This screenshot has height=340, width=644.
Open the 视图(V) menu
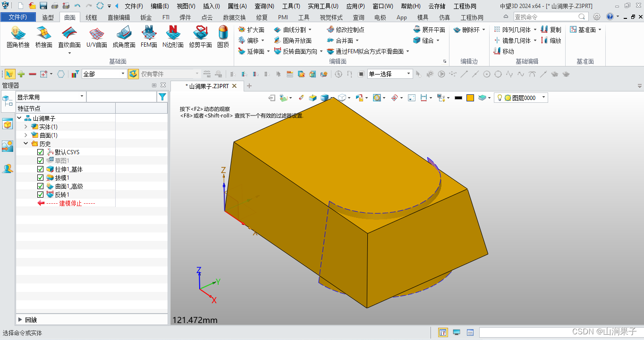click(x=186, y=6)
